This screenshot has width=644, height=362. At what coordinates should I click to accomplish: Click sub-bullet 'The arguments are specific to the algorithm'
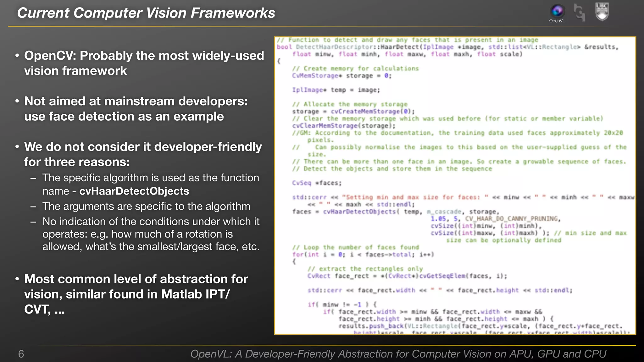click(146, 206)
